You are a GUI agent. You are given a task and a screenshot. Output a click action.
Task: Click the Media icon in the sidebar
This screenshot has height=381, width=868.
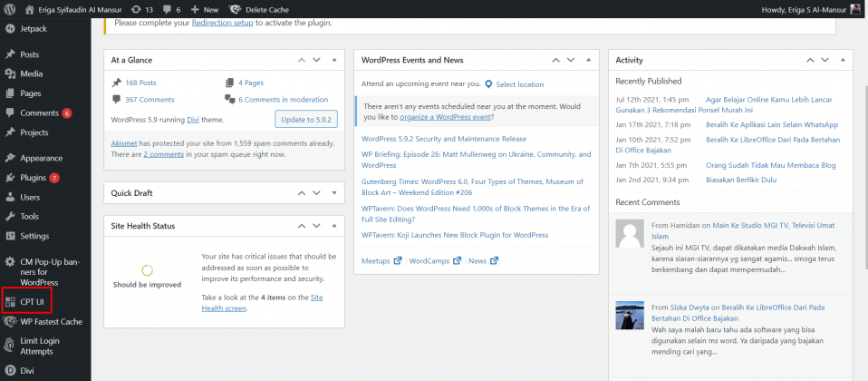coord(9,73)
